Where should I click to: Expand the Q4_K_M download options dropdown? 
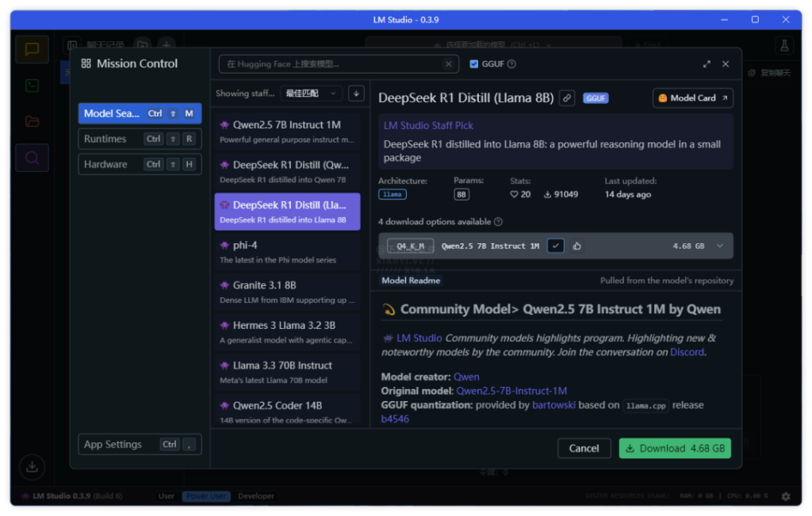pos(410,246)
